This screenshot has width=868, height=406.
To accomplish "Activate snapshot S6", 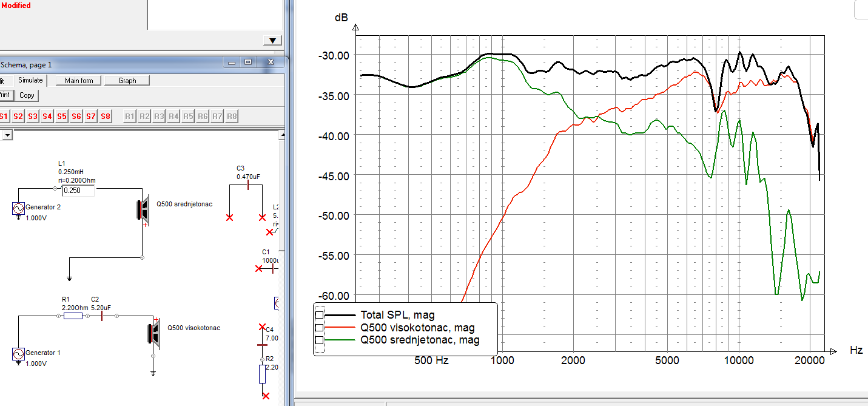I will tap(76, 116).
